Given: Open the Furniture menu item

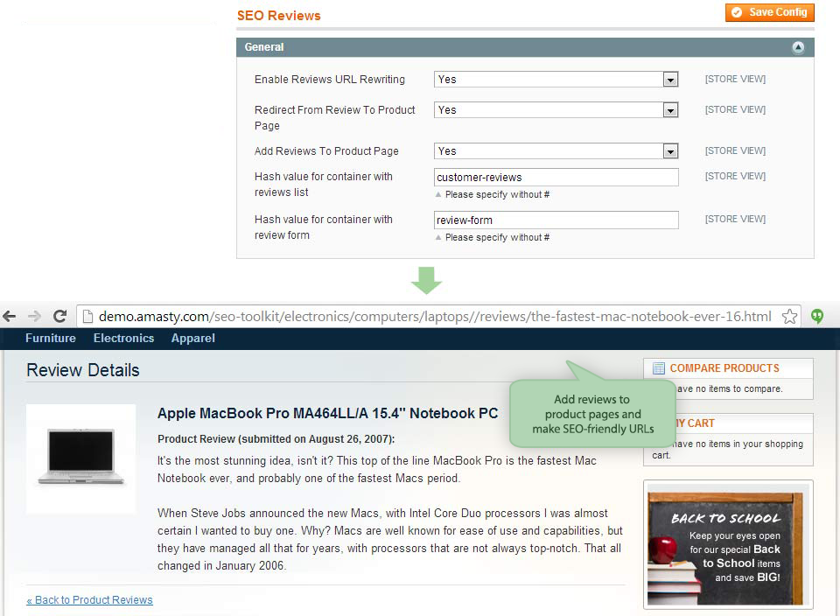Looking at the screenshot, I should [51, 338].
